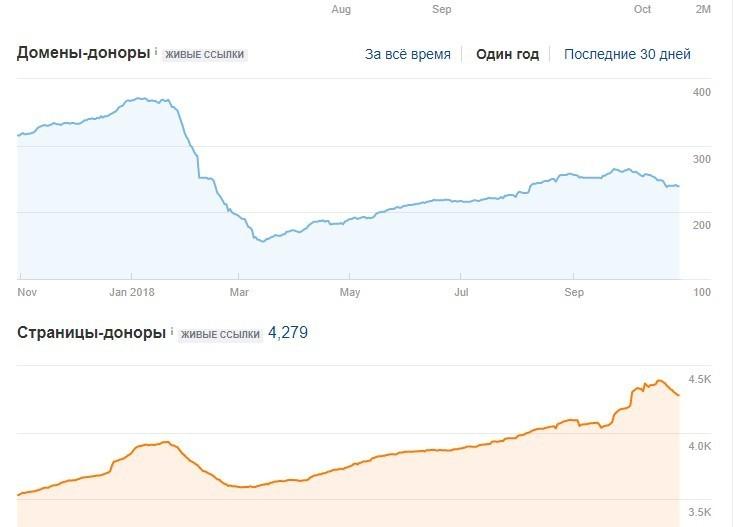This screenshot has height=527, width=733.
Task: Click the Страницы-доноры section title
Action: [91, 332]
